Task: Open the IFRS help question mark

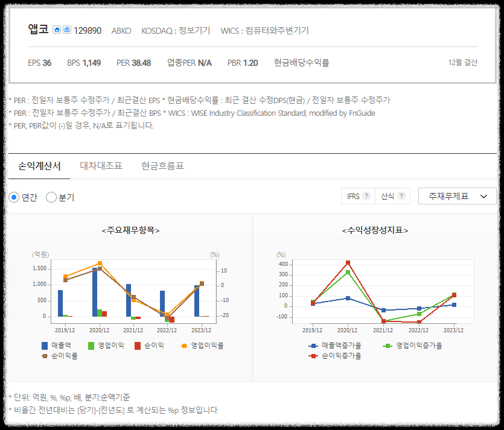Action: [x=366, y=196]
